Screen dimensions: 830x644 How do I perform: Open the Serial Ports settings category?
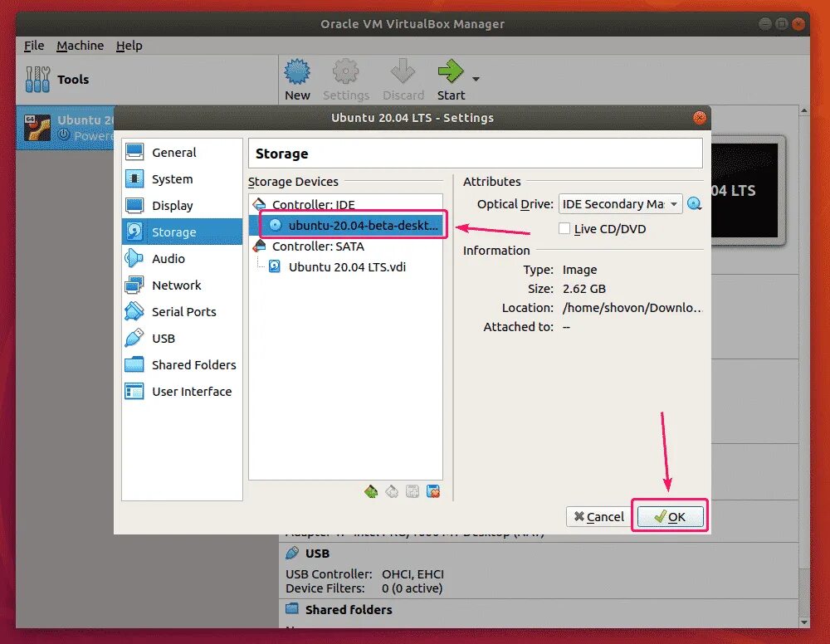pyautogui.click(x=182, y=312)
